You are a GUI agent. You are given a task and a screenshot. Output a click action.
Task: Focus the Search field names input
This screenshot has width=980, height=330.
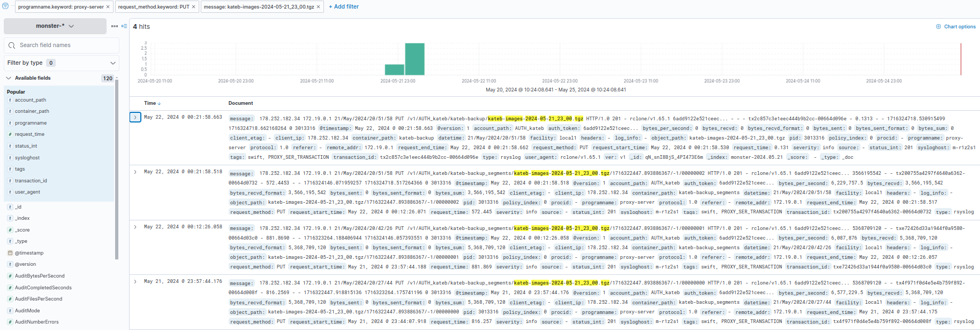[62, 45]
